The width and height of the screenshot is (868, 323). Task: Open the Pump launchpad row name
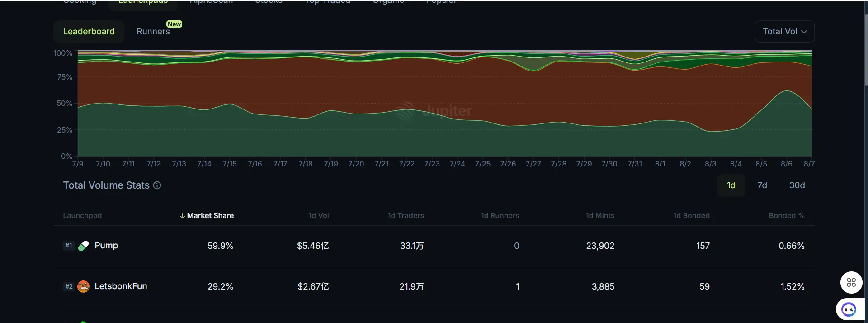point(106,245)
